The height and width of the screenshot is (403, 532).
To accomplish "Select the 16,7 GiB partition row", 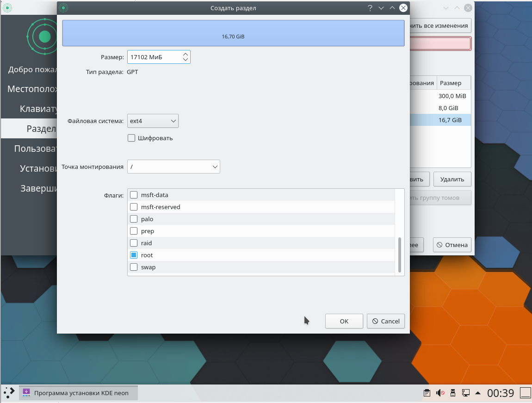I will 440,120.
